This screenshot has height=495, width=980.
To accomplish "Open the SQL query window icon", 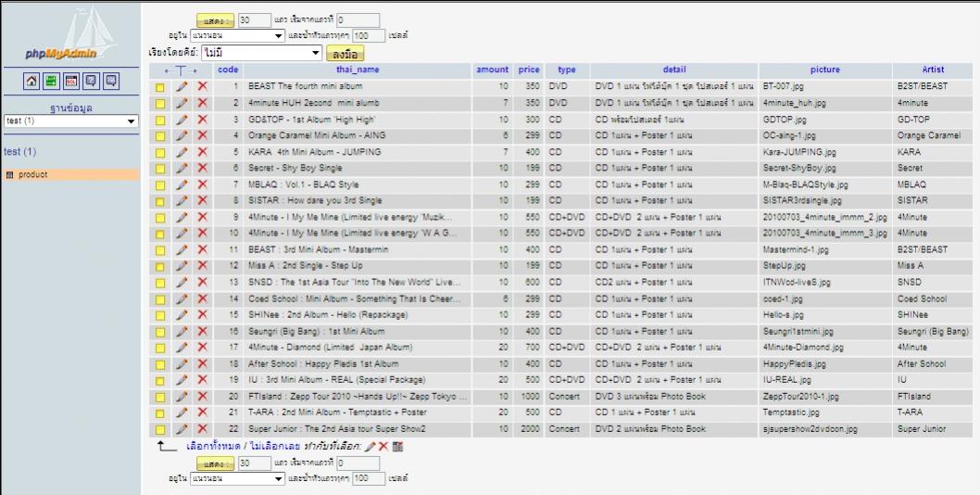I will (x=71, y=81).
